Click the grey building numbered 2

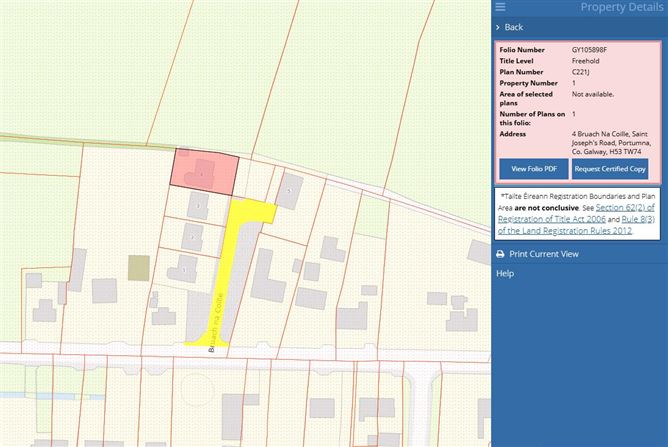point(193,238)
